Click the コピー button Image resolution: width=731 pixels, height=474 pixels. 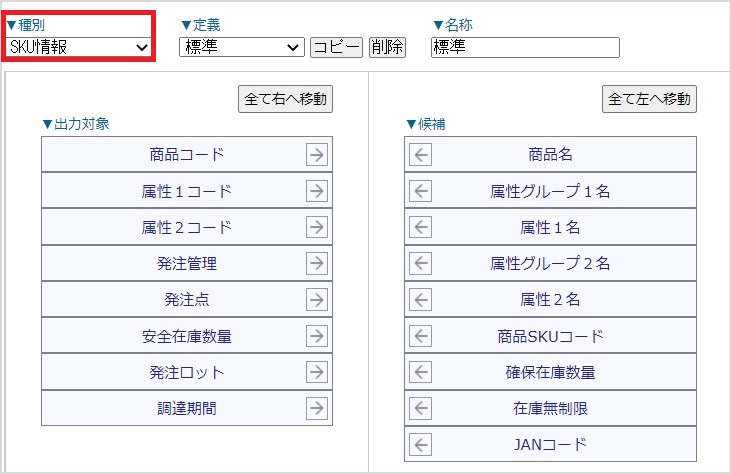[336, 47]
